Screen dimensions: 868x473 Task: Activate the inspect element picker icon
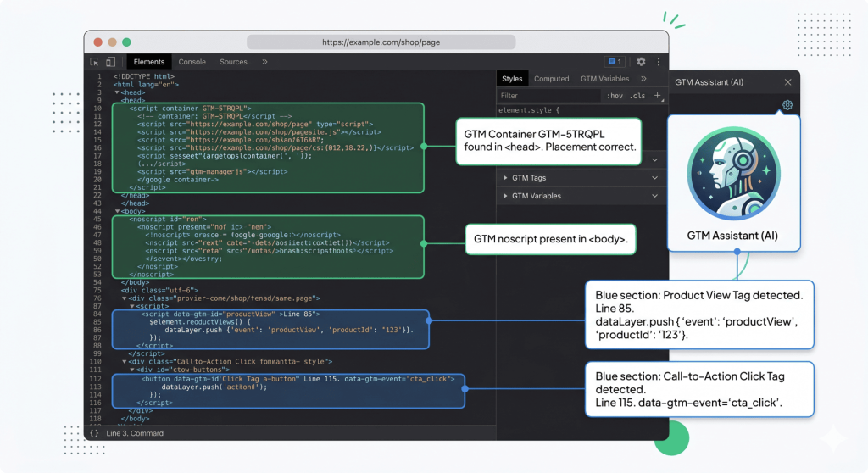[x=95, y=62]
